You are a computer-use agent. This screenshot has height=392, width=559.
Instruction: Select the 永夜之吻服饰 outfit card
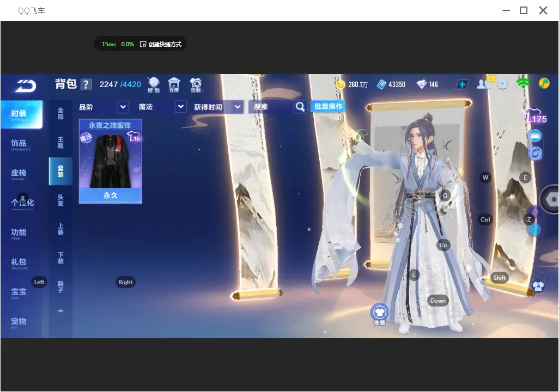pyautogui.click(x=111, y=162)
